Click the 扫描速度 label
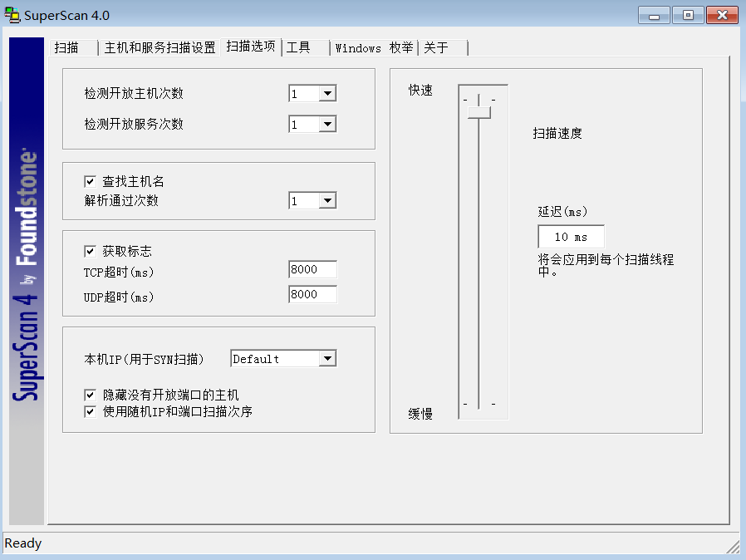 [557, 133]
